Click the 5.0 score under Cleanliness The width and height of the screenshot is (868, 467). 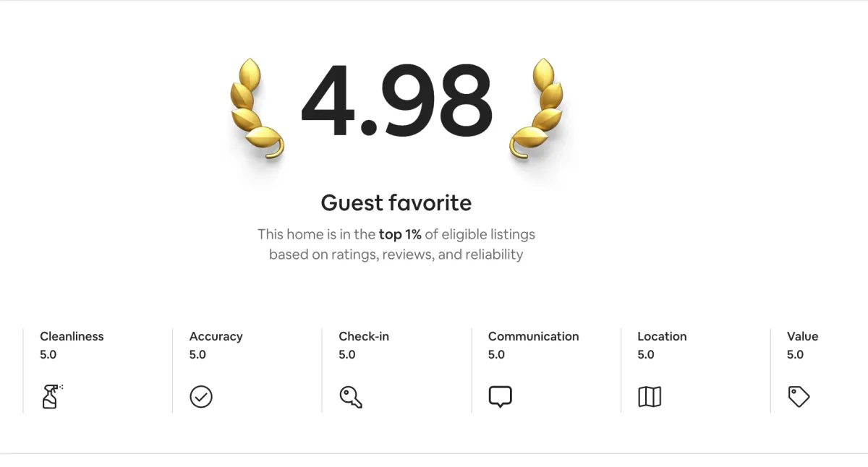(48, 354)
